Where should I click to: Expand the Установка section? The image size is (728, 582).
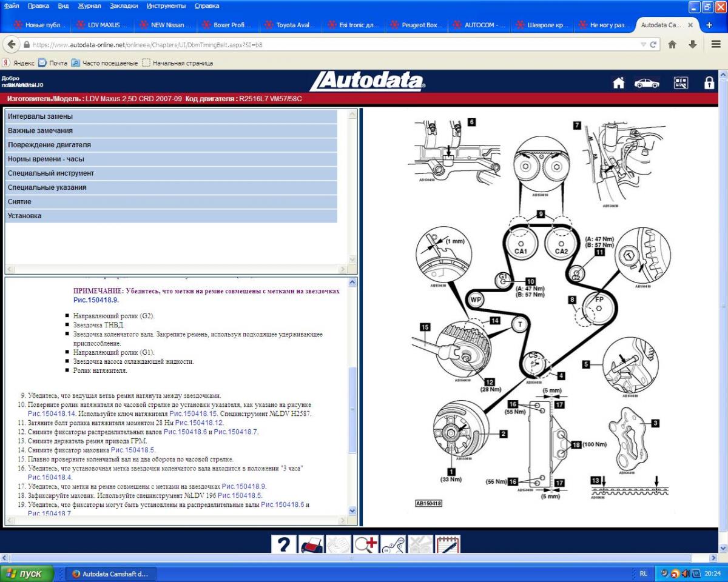click(171, 216)
